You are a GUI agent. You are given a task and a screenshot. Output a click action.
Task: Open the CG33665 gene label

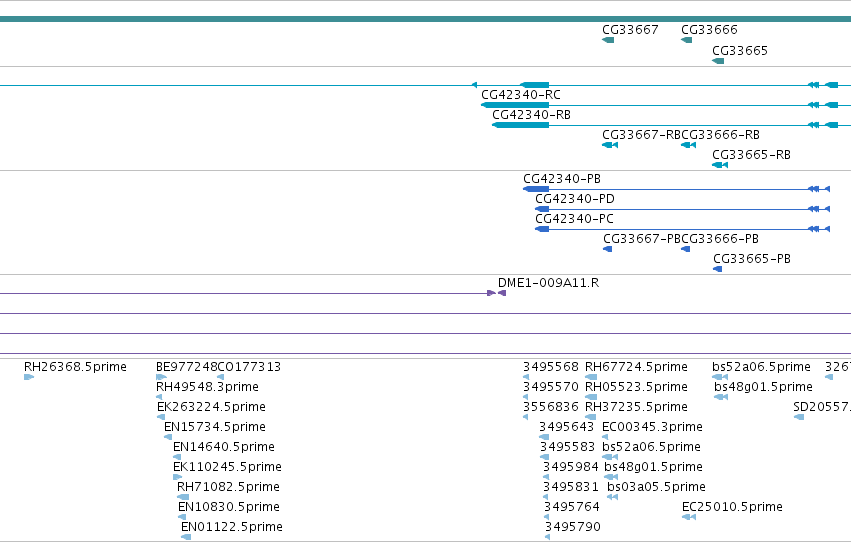click(x=740, y=51)
